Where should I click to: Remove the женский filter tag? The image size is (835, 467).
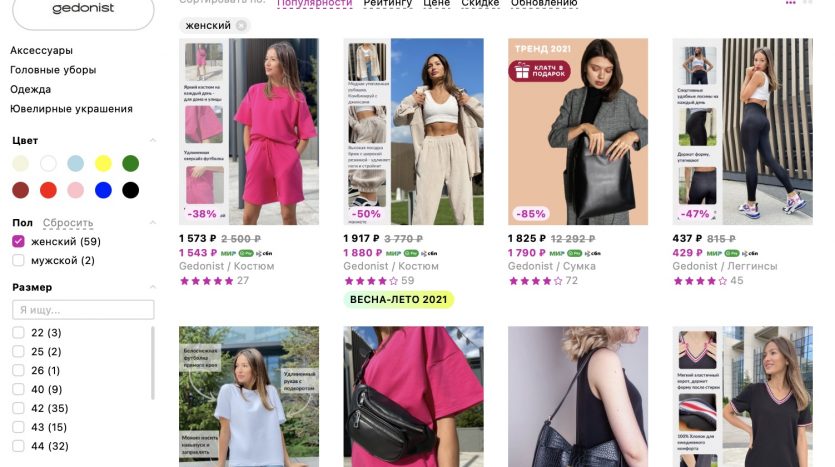click(241, 26)
